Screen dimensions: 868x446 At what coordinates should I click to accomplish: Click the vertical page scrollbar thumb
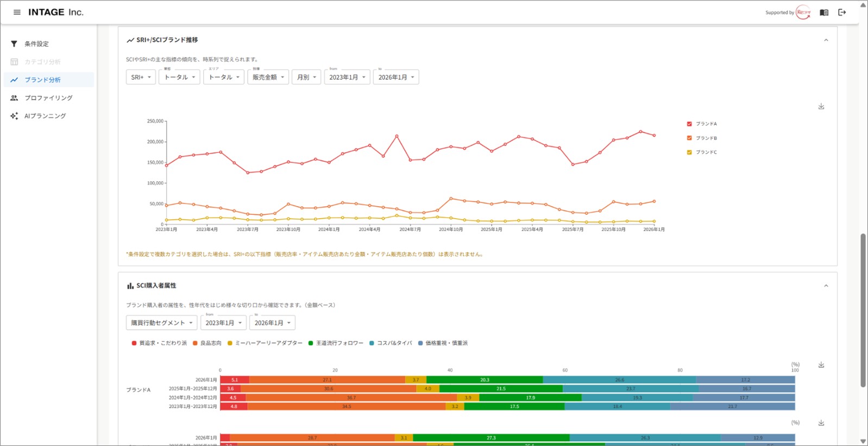click(x=863, y=309)
